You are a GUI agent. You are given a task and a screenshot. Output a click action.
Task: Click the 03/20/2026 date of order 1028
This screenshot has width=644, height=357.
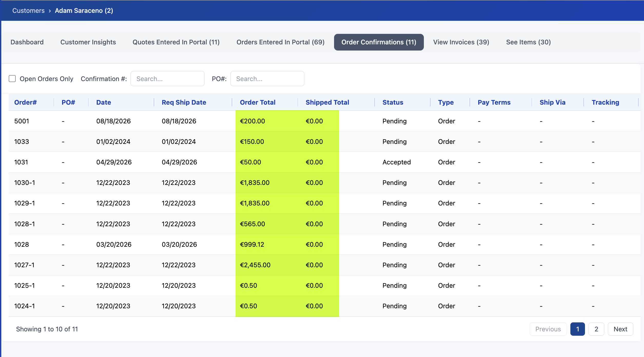point(114,244)
